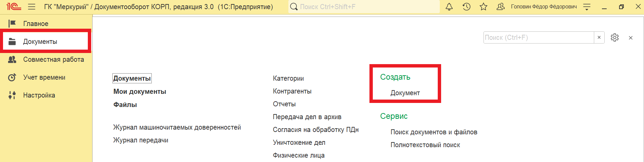Click the notifications bell icon
This screenshot has width=644, height=162.
click(x=449, y=7)
